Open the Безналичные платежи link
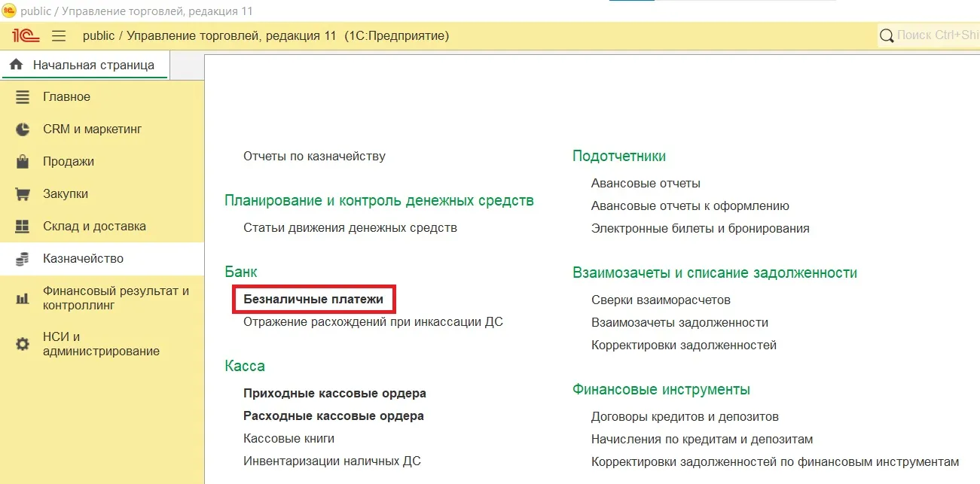Screen dimensions: 980x484 (313, 300)
